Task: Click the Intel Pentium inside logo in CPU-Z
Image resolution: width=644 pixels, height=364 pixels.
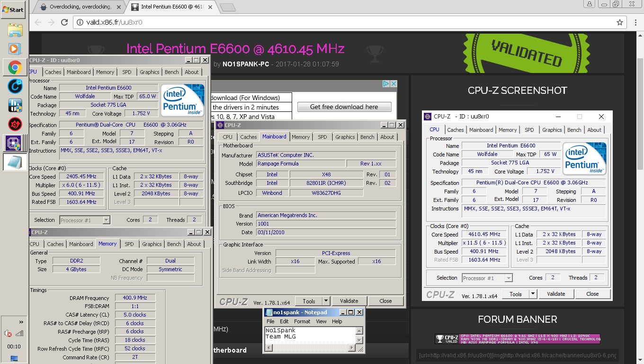Action: [x=183, y=100]
